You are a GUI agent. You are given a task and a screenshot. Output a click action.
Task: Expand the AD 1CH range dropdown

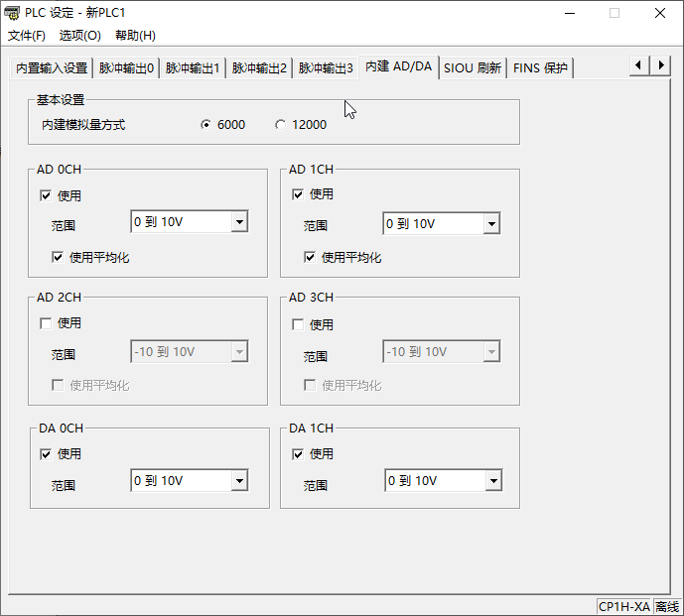click(x=490, y=224)
